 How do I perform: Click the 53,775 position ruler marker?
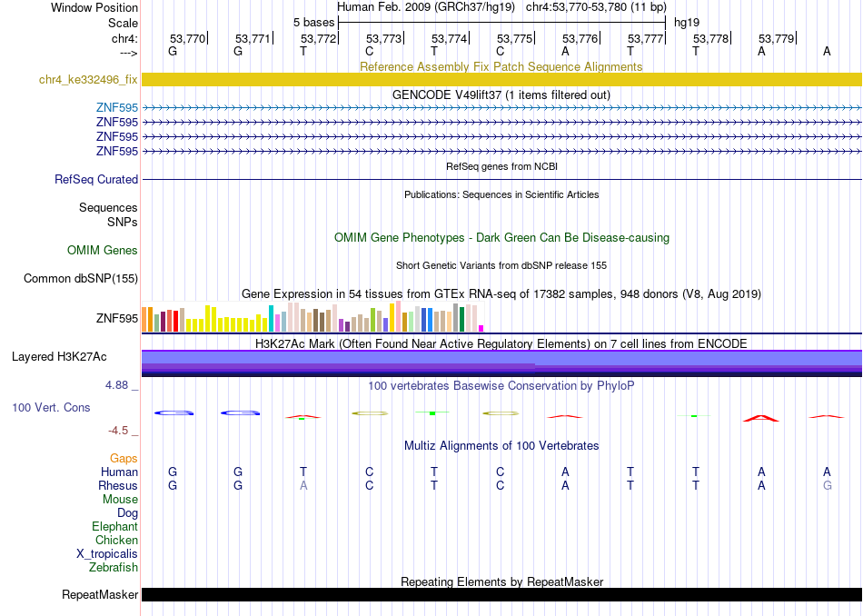point(515,38)
